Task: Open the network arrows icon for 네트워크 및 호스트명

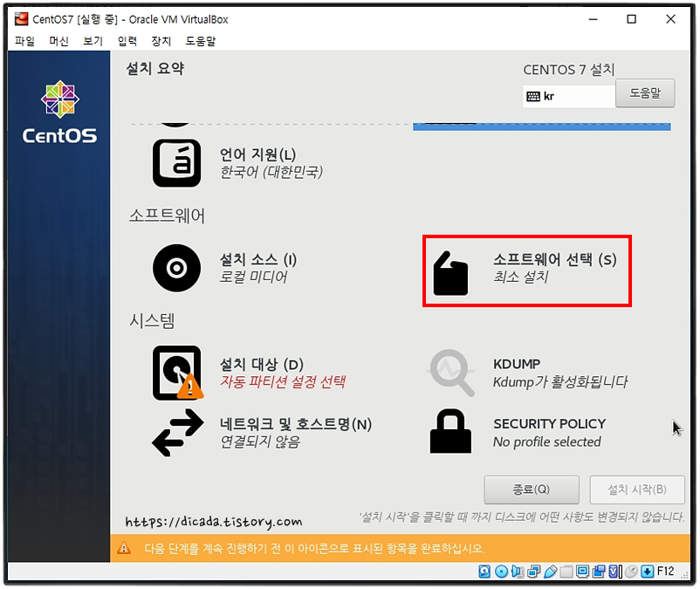Action: click(178, 433)
